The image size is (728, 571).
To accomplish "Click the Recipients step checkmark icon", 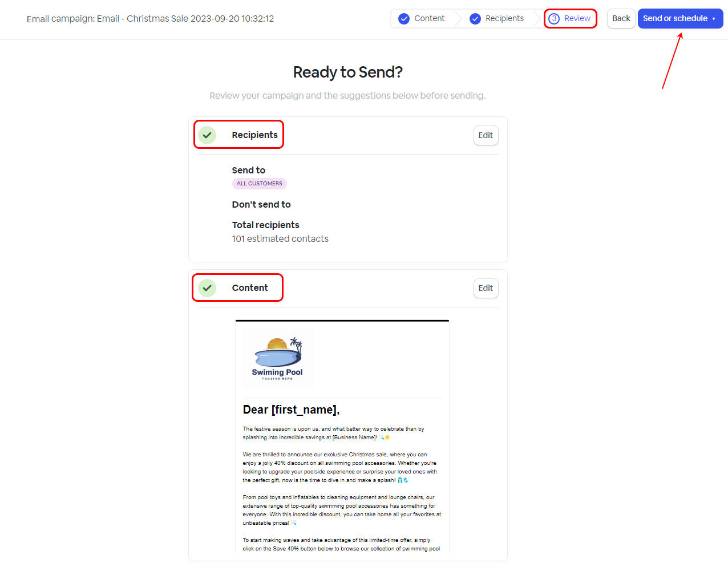I will click(475, 19).
